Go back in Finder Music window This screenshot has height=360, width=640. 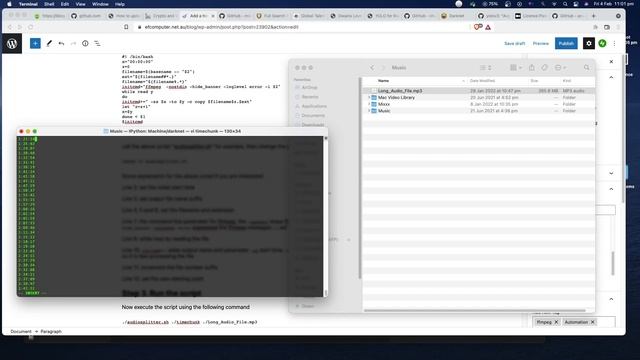tap(372, 68)
